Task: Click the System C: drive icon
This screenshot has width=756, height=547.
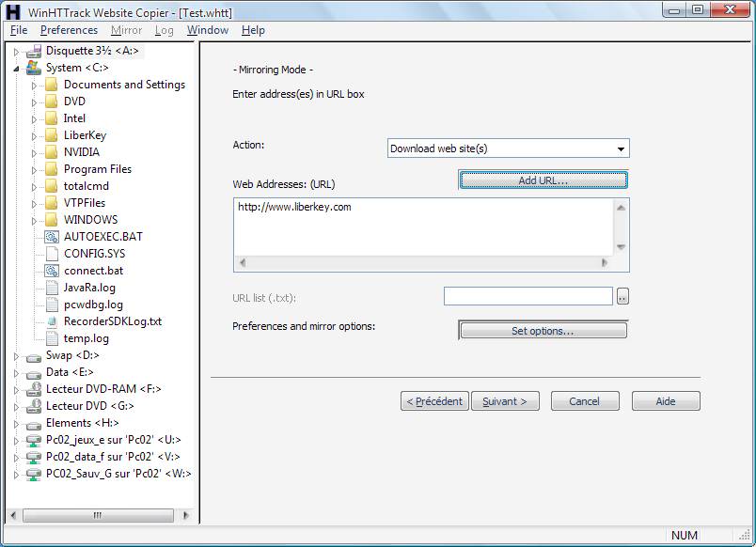Action: pyautogui.click(x=33, y=68)
